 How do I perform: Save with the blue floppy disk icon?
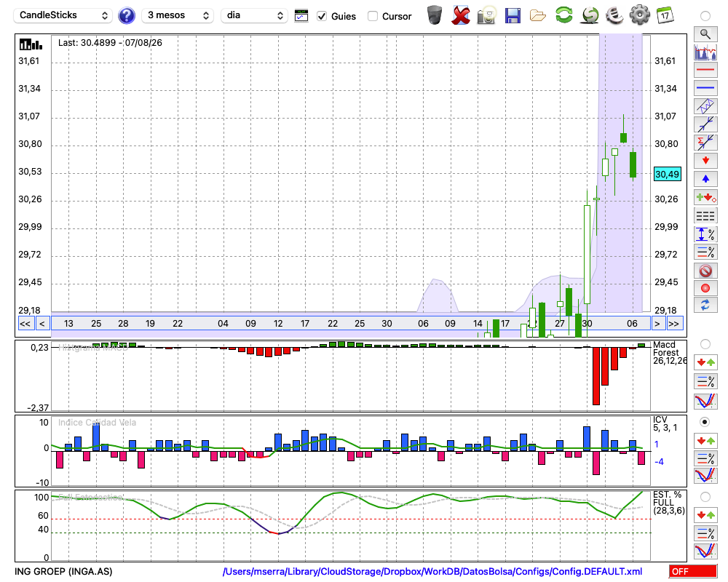coord(513,16)
